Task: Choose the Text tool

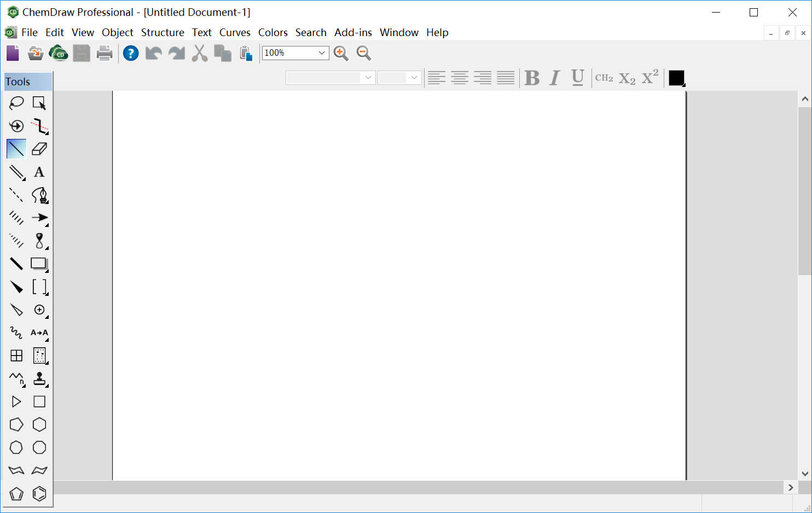Action: point(39,172)
